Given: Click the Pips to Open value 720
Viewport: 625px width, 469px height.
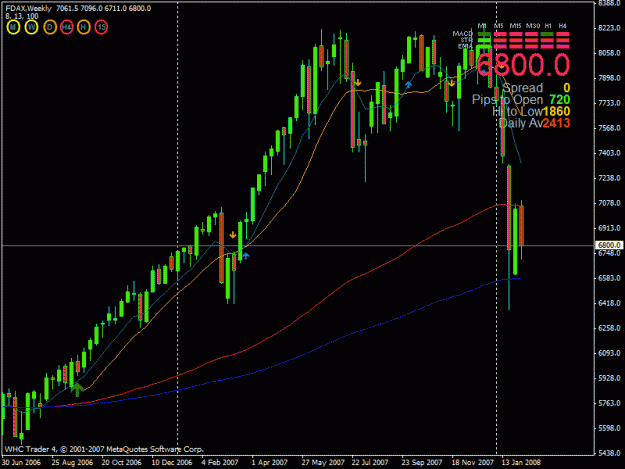Looking at the screenshot, I should (x=560, y=100).
